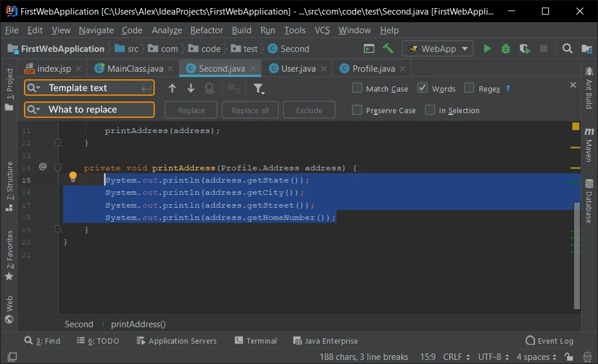The width and height of the screenshot is (598, 364).
Task: Enable the Regex checkbox
Action: pos(469,89)
